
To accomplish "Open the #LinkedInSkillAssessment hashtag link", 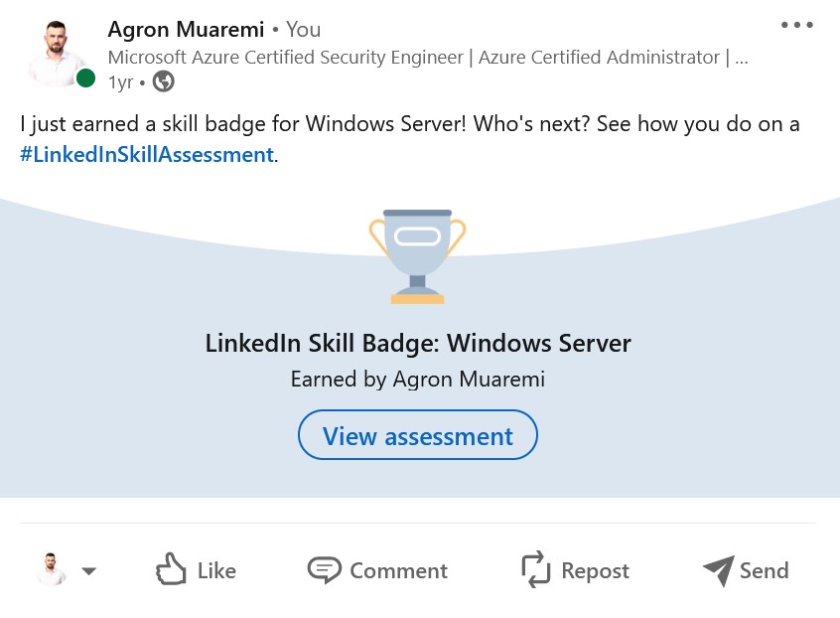I will click(146, 154).
